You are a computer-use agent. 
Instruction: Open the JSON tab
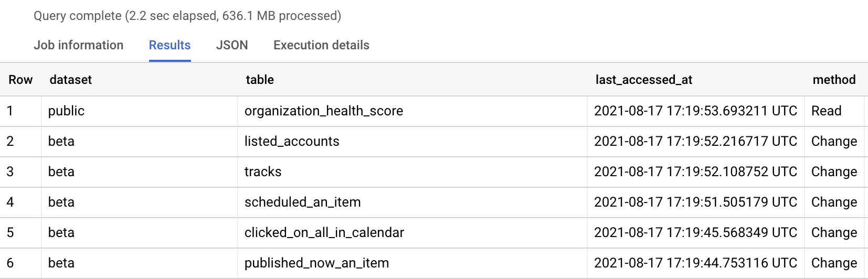(231, 45)
